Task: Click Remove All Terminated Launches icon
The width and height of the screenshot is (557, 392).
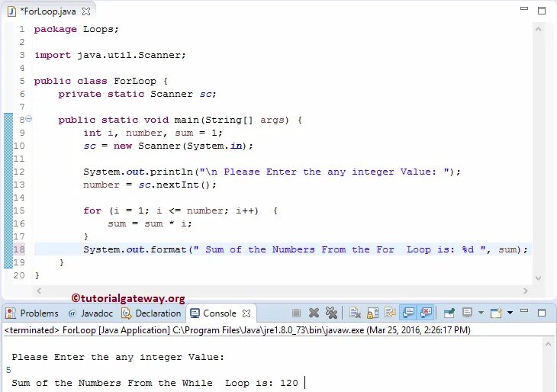Action: 331,313
